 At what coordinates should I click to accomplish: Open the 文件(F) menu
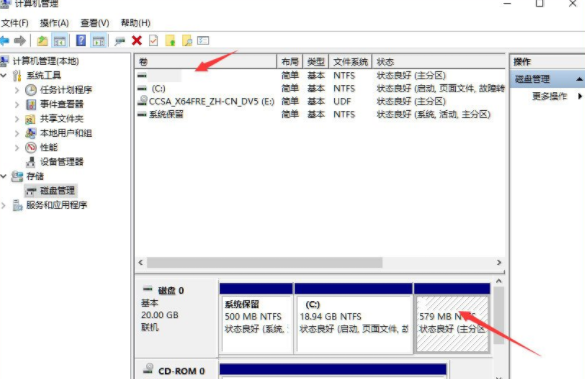[x=15, y=23]
